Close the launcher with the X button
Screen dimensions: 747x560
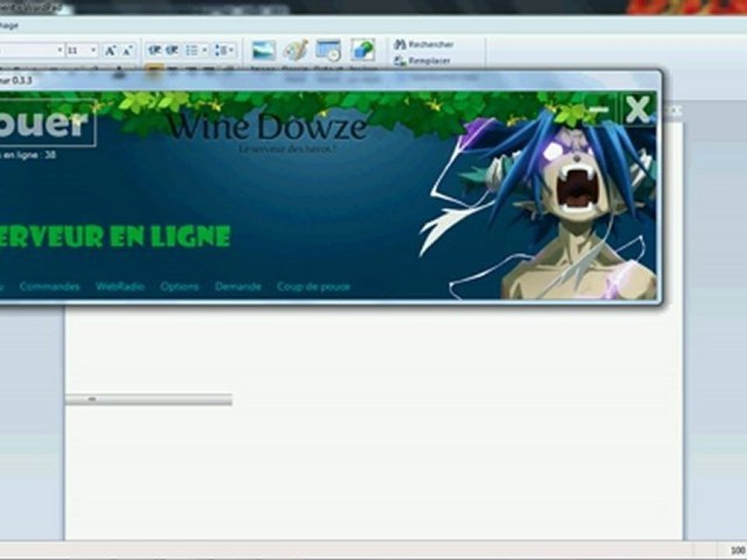pyautogui.click(x=637, y=109)
